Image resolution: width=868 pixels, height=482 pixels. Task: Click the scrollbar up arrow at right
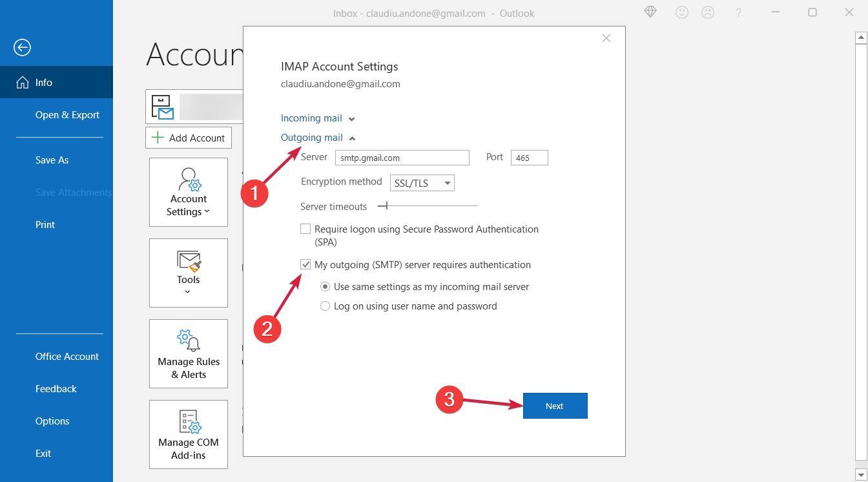pyautogui.click(x=860, y=37)
